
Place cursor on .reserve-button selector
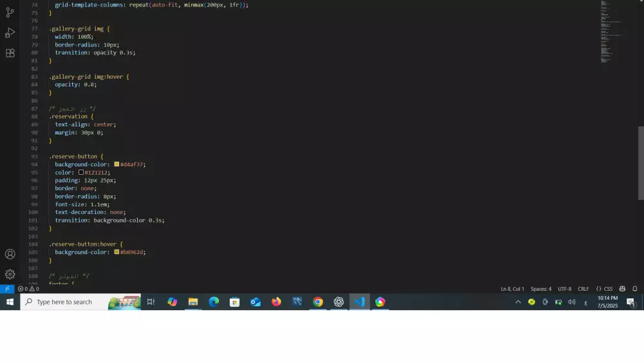point(73,156)
